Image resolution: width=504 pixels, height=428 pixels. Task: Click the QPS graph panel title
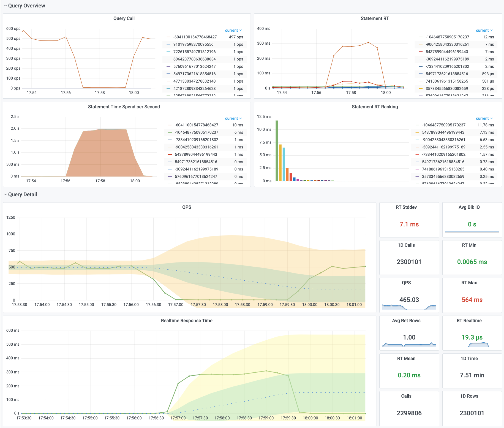tap(187, 207)
